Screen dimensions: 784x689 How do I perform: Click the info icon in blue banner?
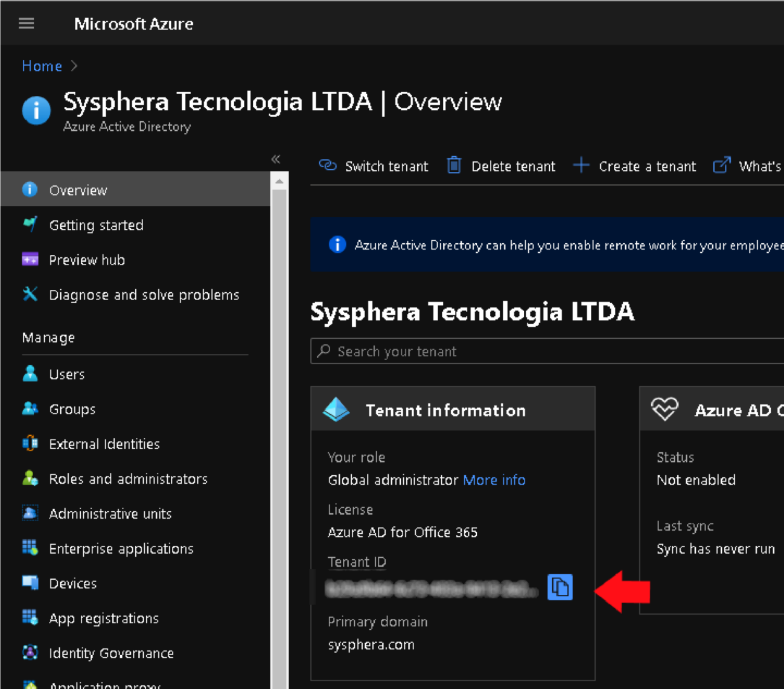tap(337, 245)
